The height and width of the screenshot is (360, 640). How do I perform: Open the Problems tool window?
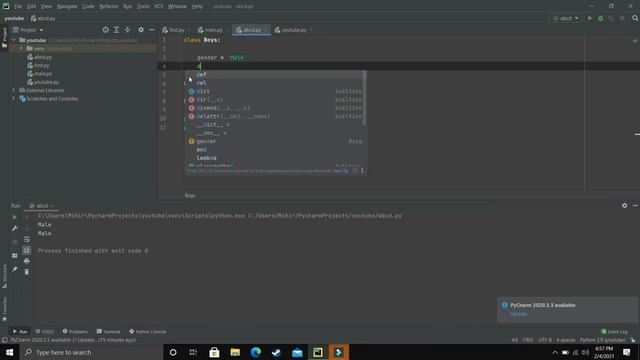click(75, 331)
